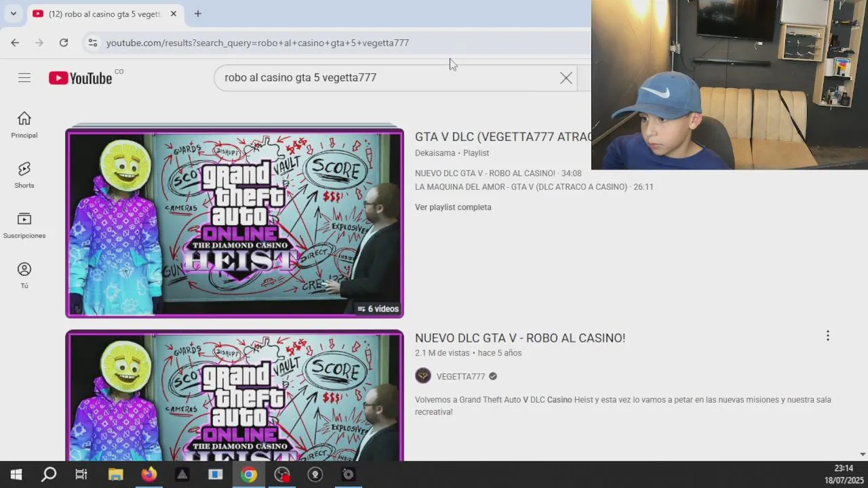Click the page scrollbar down arrow
The width and height of the screenshot is (868, 488).
click(x=863, y=455)
